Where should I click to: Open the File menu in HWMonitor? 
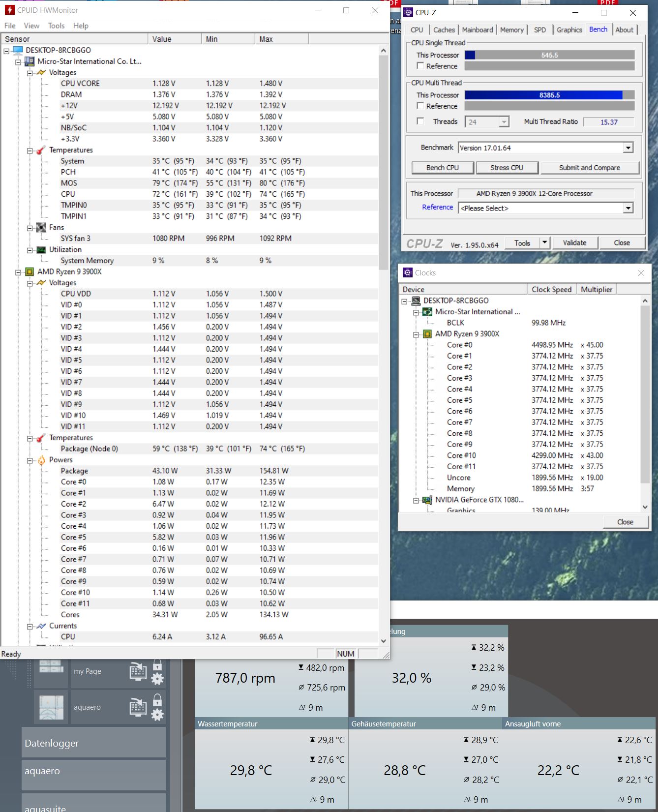10,26
